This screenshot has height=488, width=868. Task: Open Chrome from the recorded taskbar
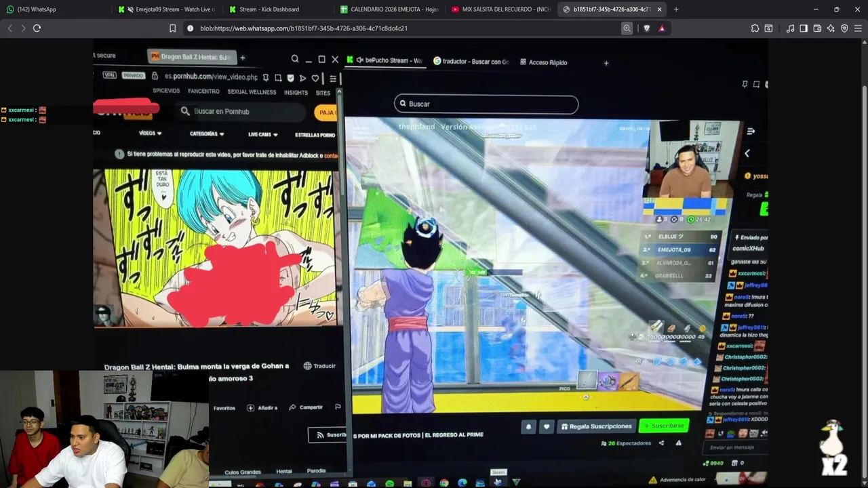(444, 483)
